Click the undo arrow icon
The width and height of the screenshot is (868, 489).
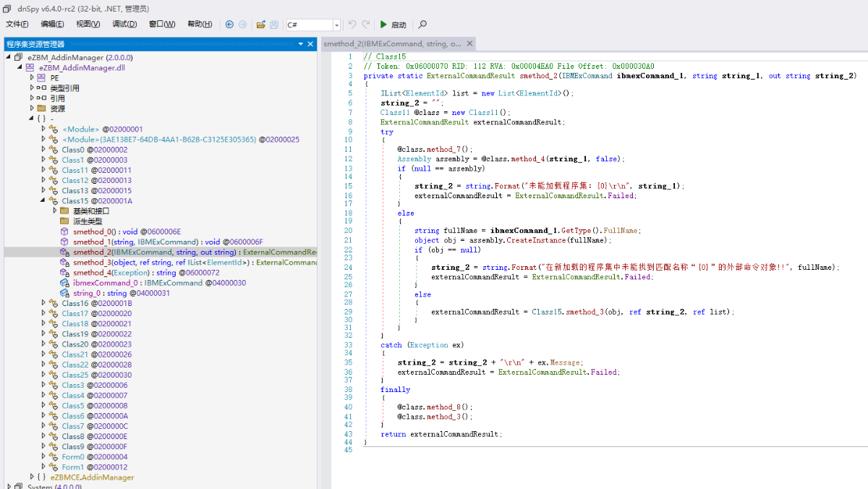point(352,25)
